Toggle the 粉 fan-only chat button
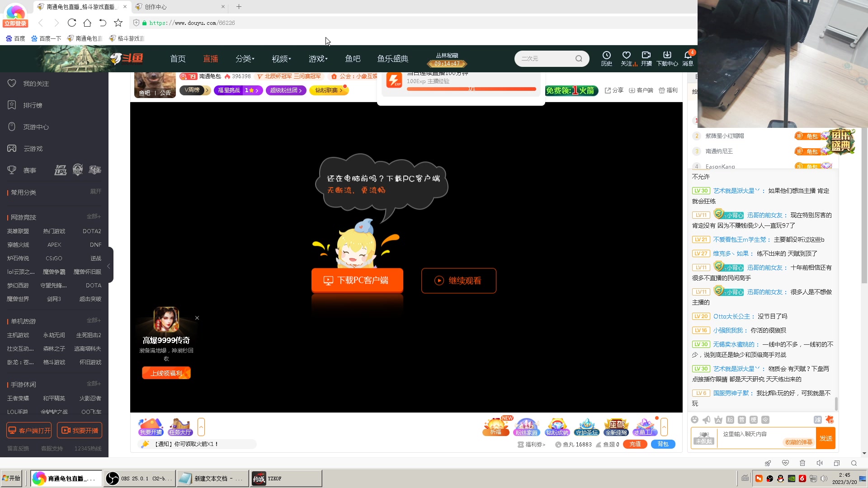 (730, 420)
